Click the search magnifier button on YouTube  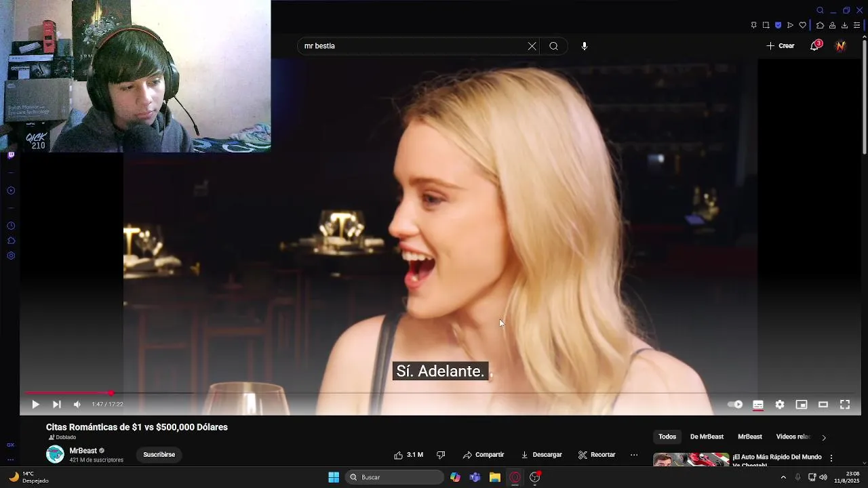pyautogui.click(x=554, y=46)
